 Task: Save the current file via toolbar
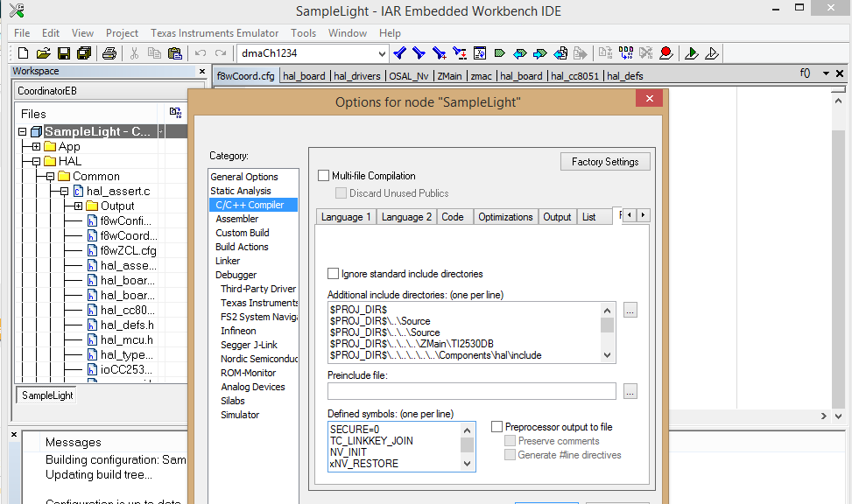[x=64, y=53]
